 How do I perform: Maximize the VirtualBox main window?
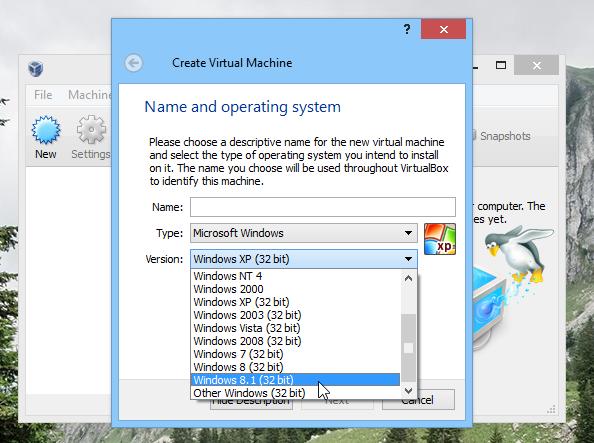[x=501, y=66]
